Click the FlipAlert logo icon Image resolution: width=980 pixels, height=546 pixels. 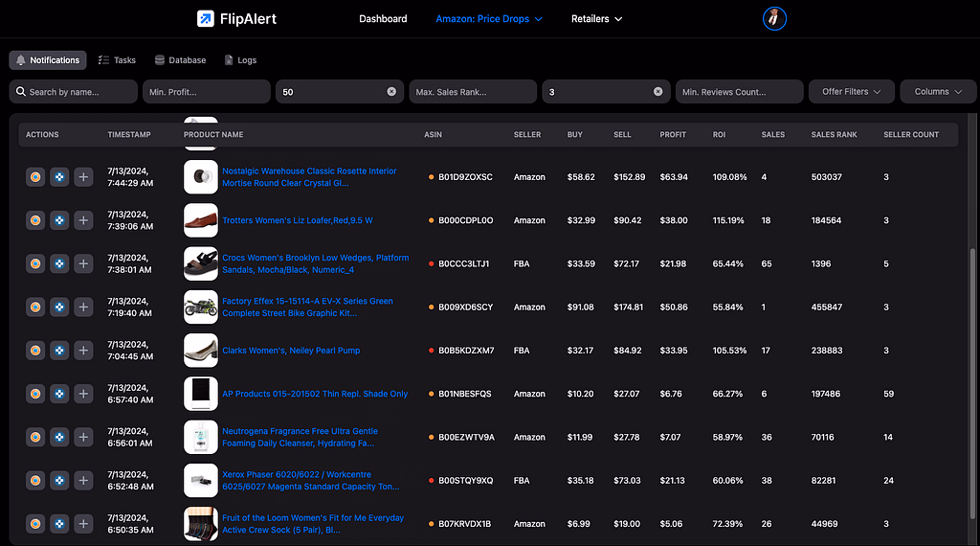tap(206, 19)
